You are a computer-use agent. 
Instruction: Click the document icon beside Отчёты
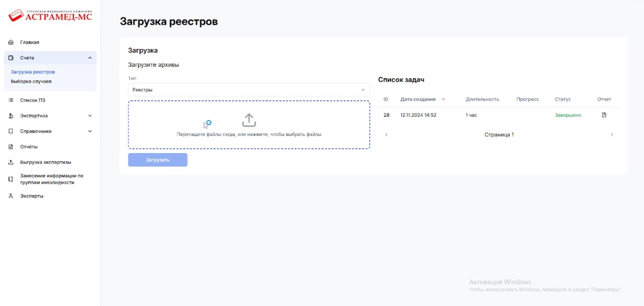click(x=11, y=147)
